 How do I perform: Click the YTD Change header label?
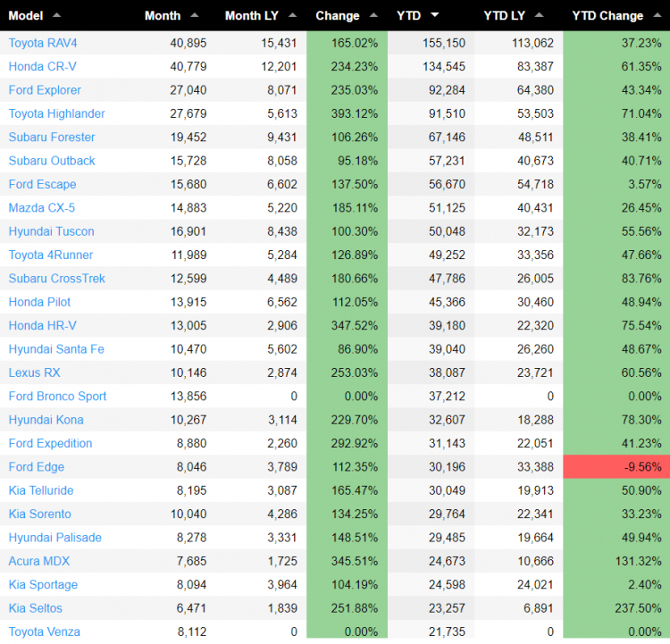point(607,16)
